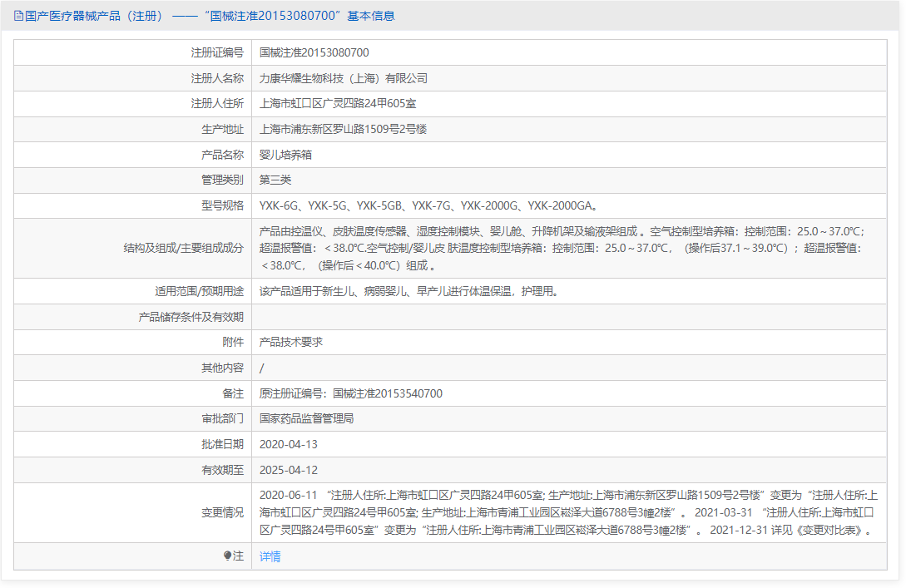
Task: Click the attachment value 产品技术要求
Action: tap(290, 342)
